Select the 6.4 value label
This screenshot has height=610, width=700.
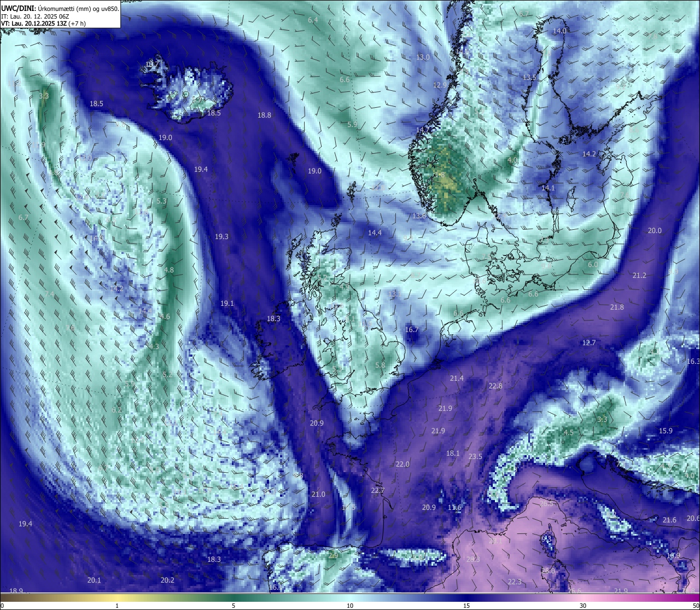(x=313, y=20)
